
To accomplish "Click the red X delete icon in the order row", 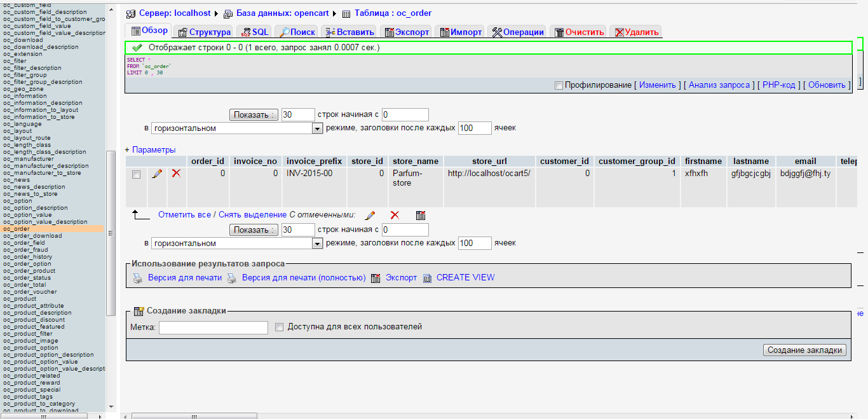I will point(177,174).
